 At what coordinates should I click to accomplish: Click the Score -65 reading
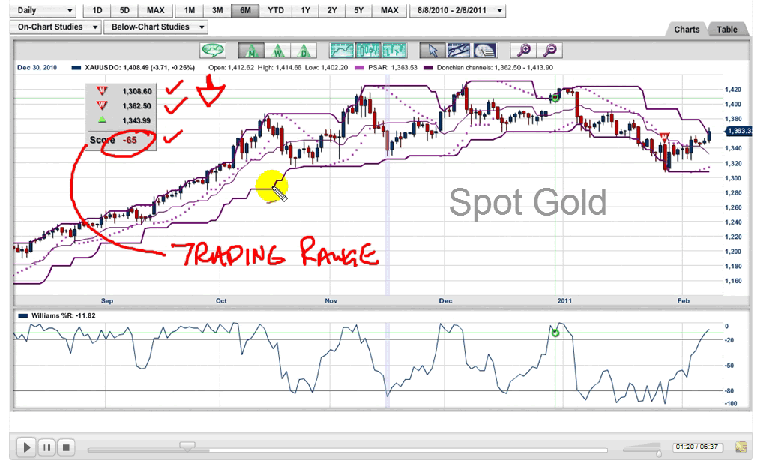coord(113,140)
